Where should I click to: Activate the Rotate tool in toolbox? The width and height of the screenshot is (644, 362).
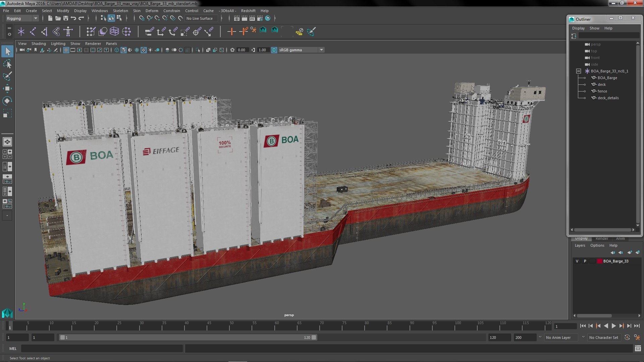tap(7, 101)
